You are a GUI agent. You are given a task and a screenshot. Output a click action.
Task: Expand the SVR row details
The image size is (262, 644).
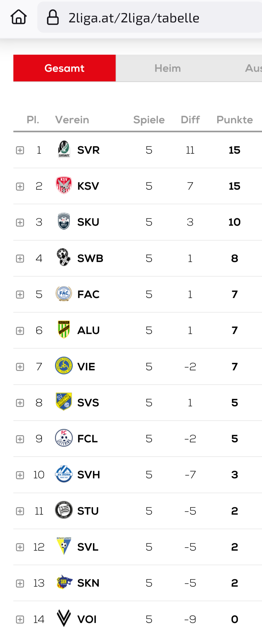20,150
